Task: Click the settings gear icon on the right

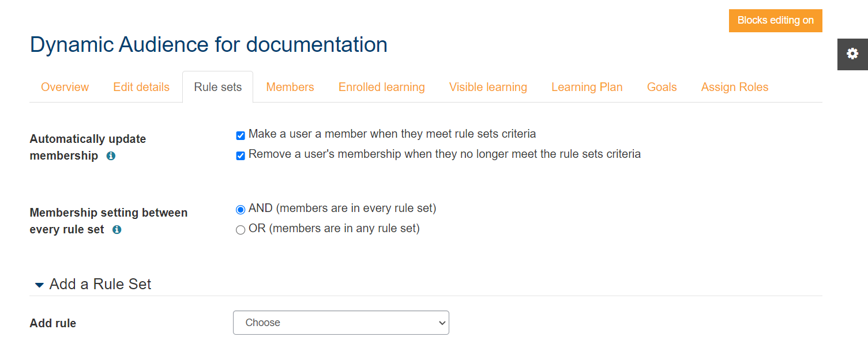Action: point(852,54)
